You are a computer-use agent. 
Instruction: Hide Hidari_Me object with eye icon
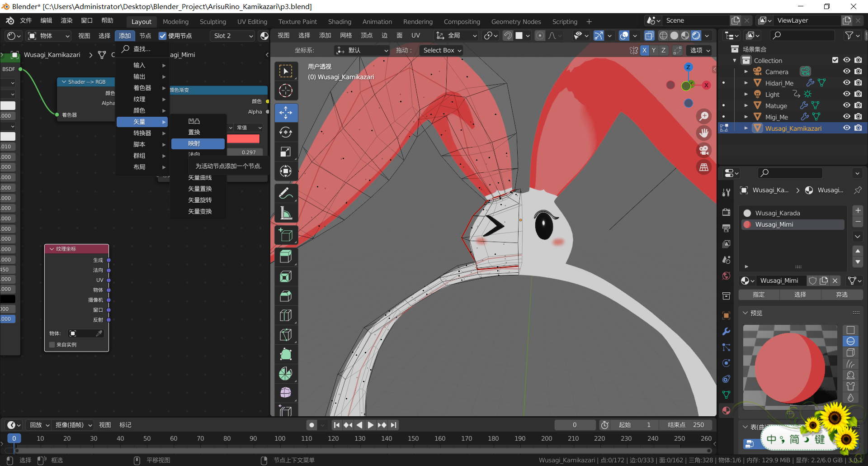(846, 83)
